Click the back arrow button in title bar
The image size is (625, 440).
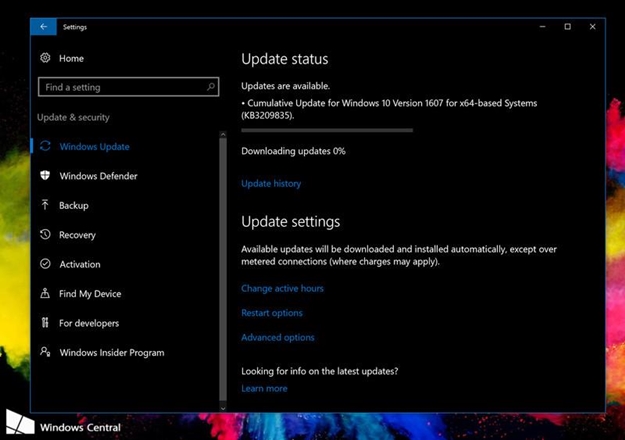(43, 27)
